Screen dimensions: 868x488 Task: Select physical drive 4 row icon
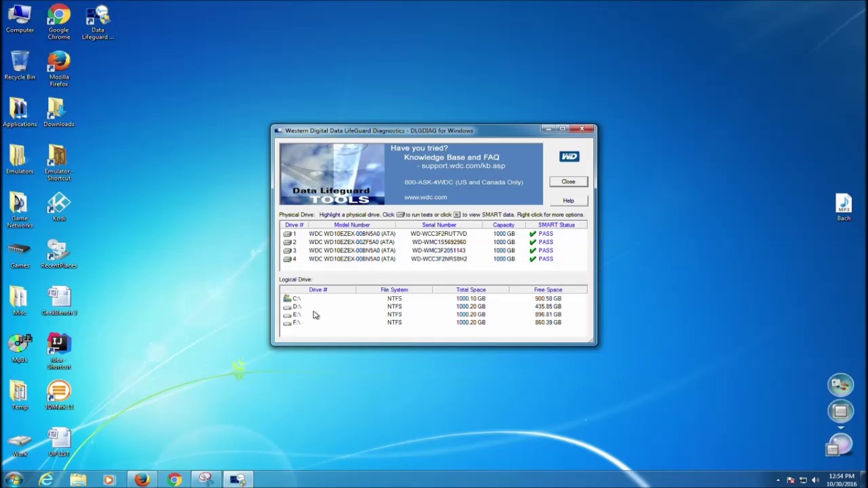(288, 259)
